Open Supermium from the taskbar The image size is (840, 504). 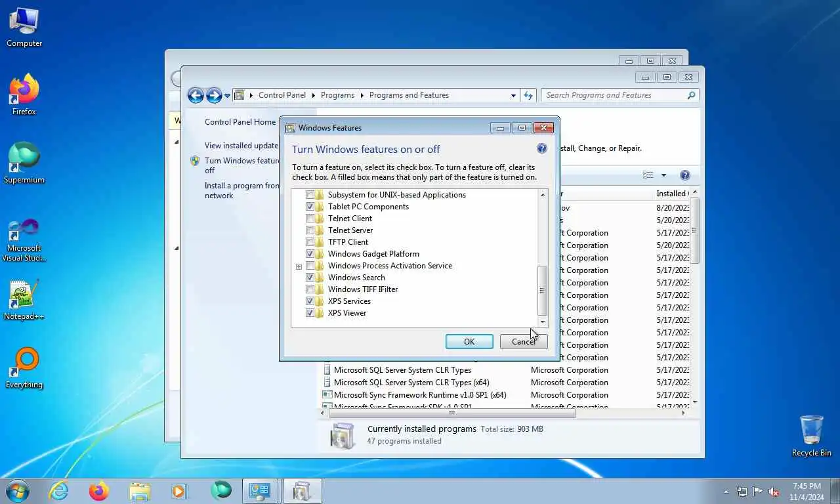(221, 491)
